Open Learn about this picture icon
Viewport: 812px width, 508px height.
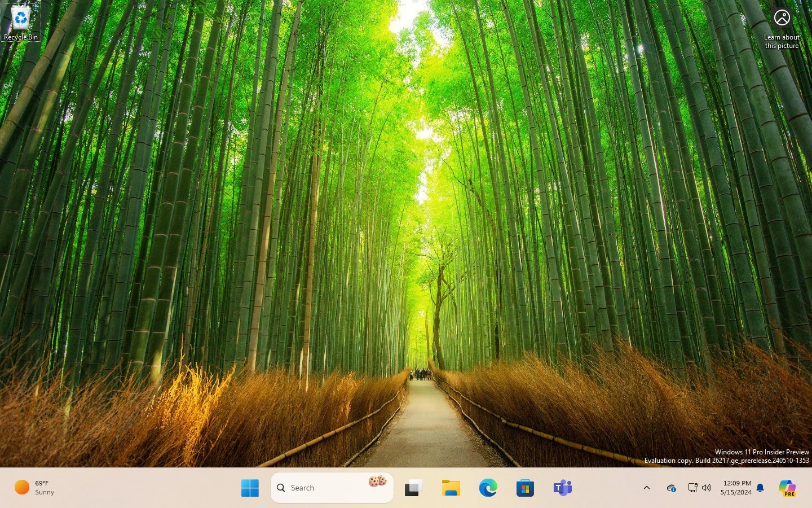point(782,29)
